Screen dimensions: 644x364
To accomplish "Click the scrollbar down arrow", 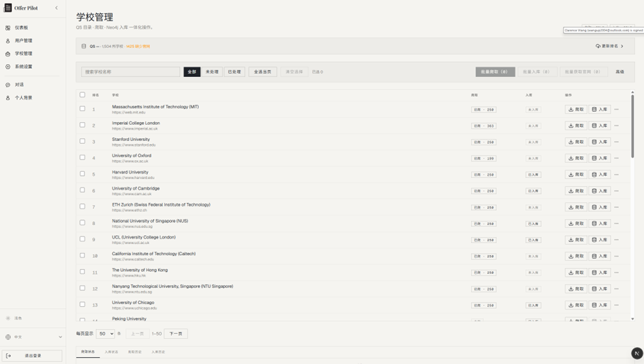I will [632, 319].
